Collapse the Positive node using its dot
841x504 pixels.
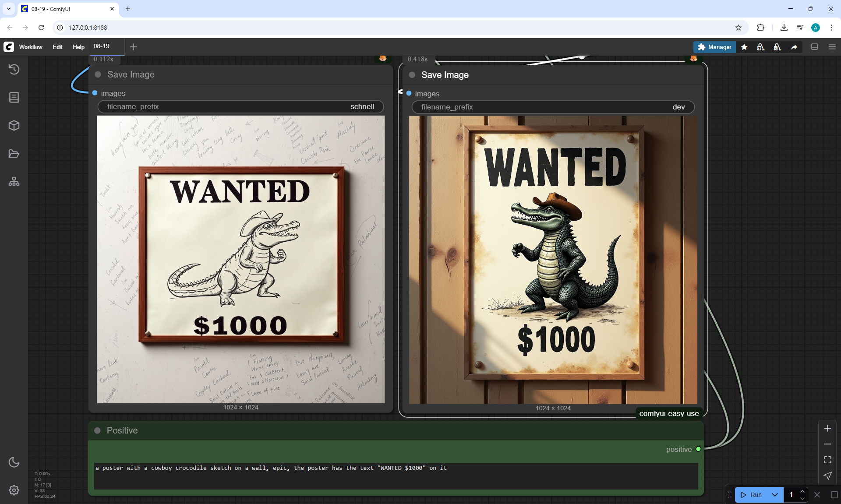coord(98,430)
